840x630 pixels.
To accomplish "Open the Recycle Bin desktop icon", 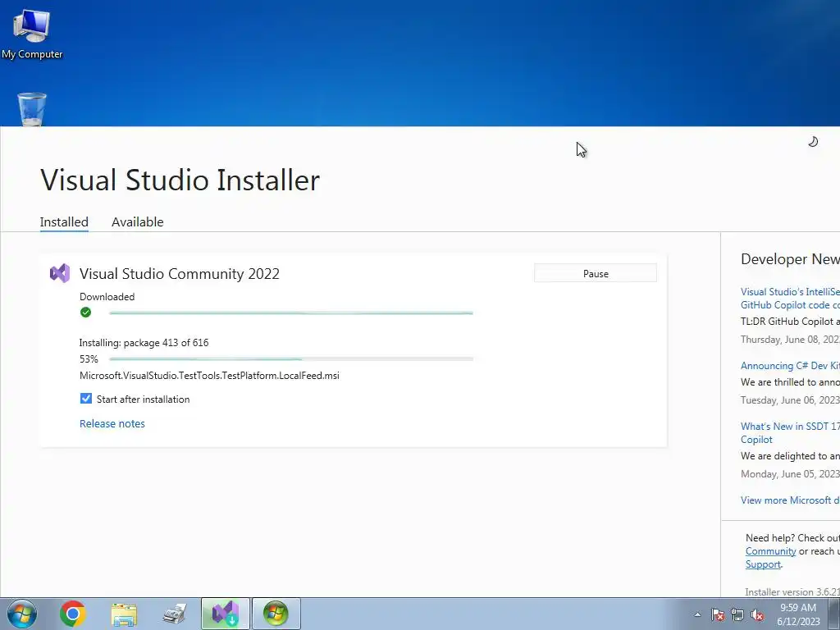I will tap(32, 109).
